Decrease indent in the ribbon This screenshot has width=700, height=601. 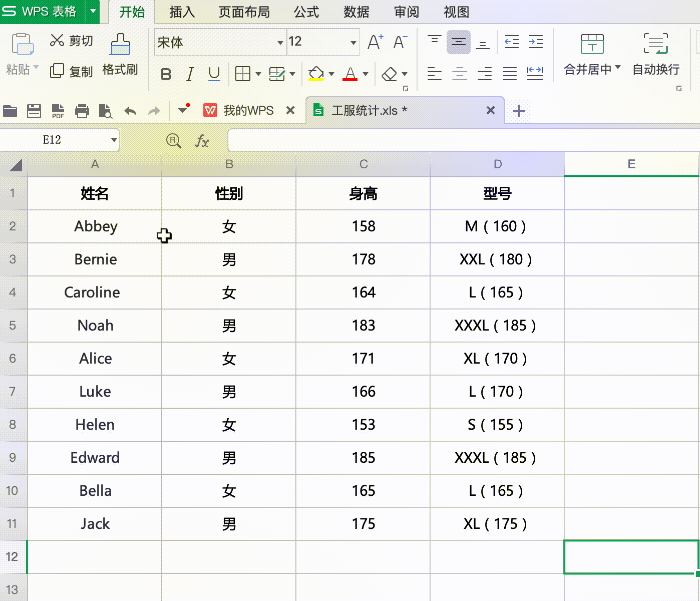[x=511, y=42]
